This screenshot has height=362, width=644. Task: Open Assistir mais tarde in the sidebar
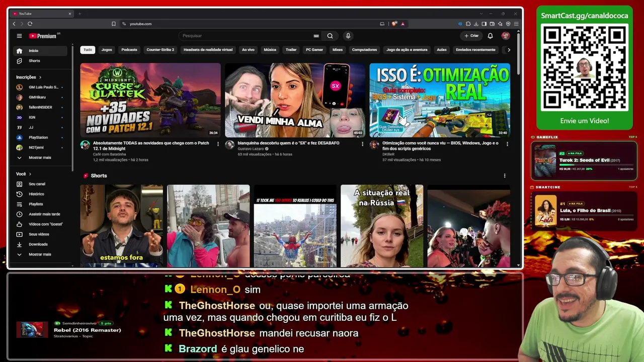[x=40, y=214]
